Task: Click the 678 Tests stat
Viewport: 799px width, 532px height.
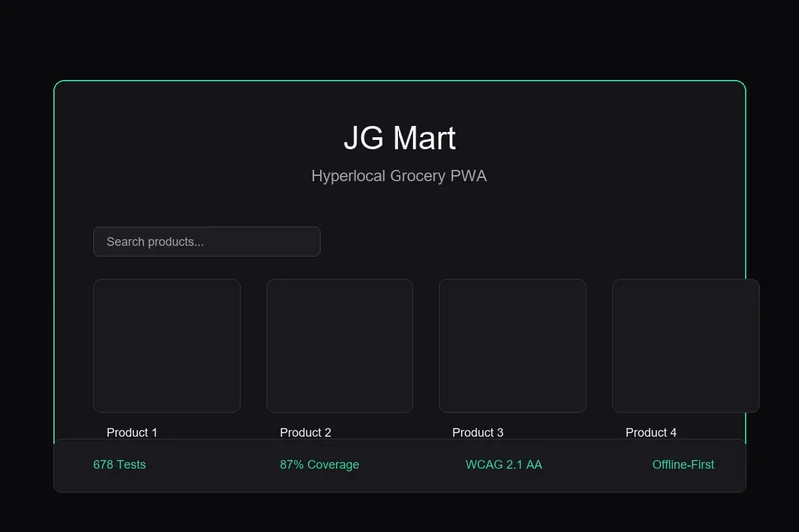Action: [x=119, y=465]
